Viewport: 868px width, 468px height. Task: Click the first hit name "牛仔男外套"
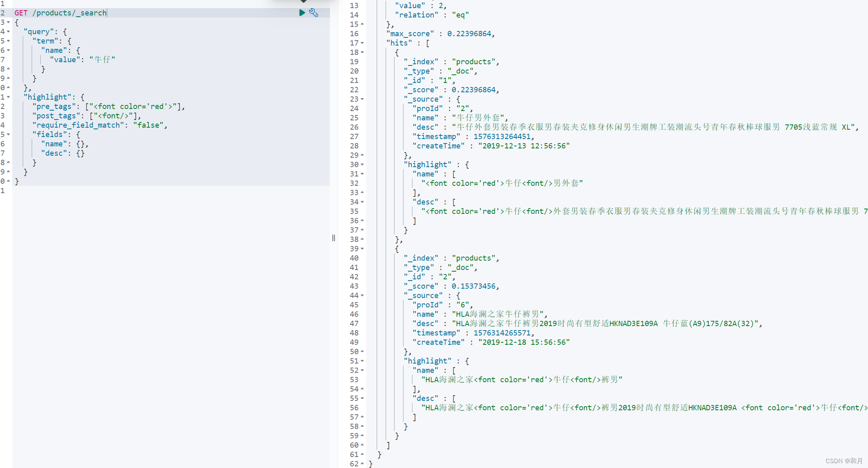[x=478, y=118]
